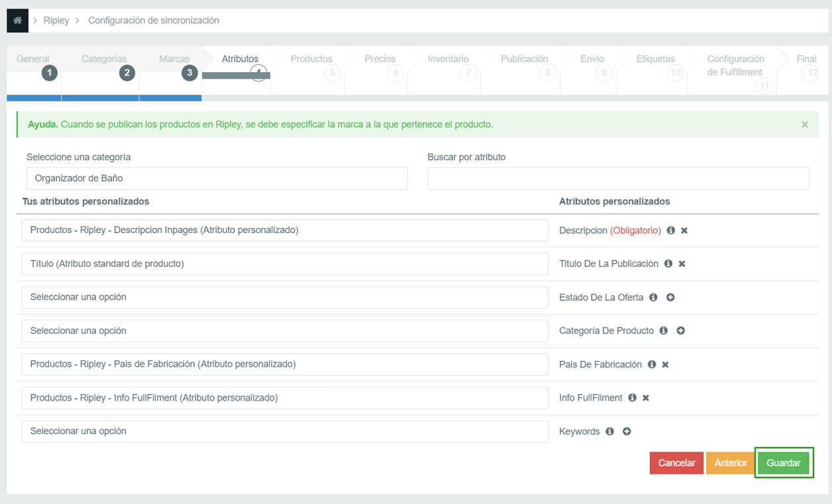Go to home via house icon

coord(18,21)
